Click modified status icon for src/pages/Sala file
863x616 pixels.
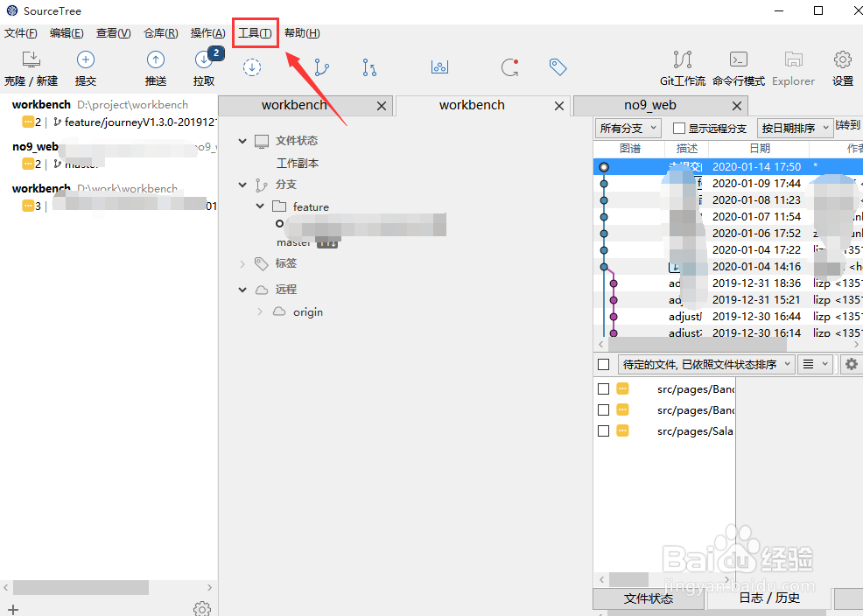click(622, 430)
